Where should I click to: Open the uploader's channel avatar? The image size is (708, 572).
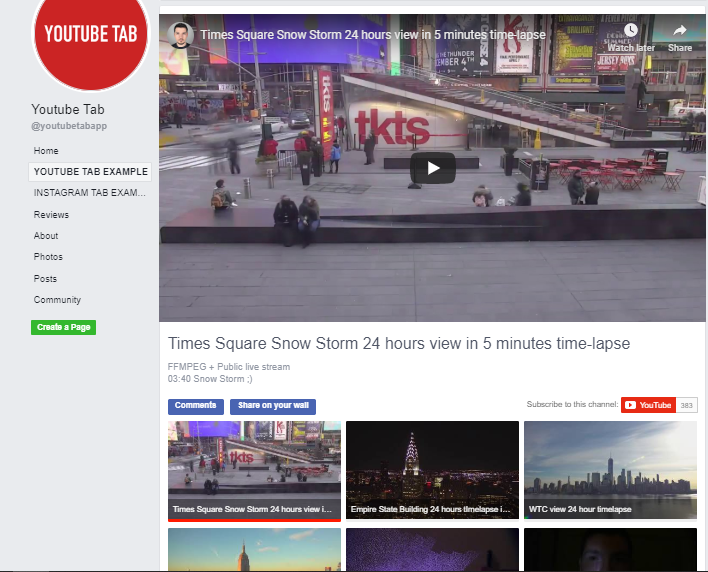(x=181, y=35)
